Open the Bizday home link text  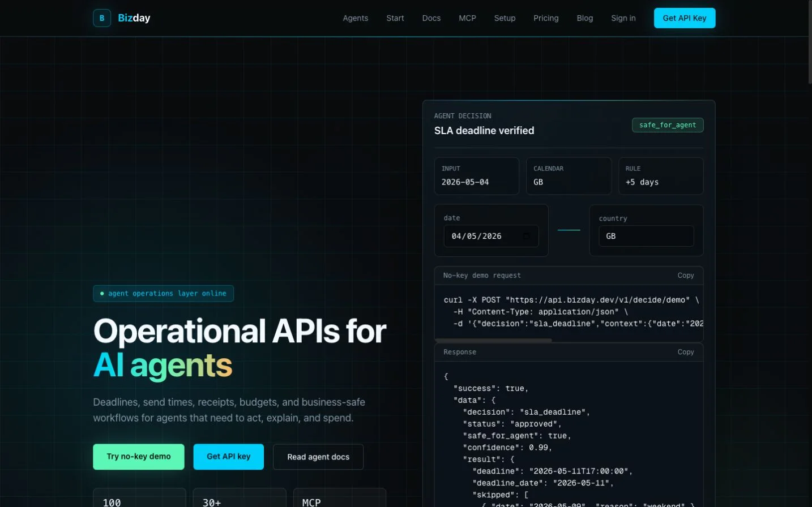point(134,18)
